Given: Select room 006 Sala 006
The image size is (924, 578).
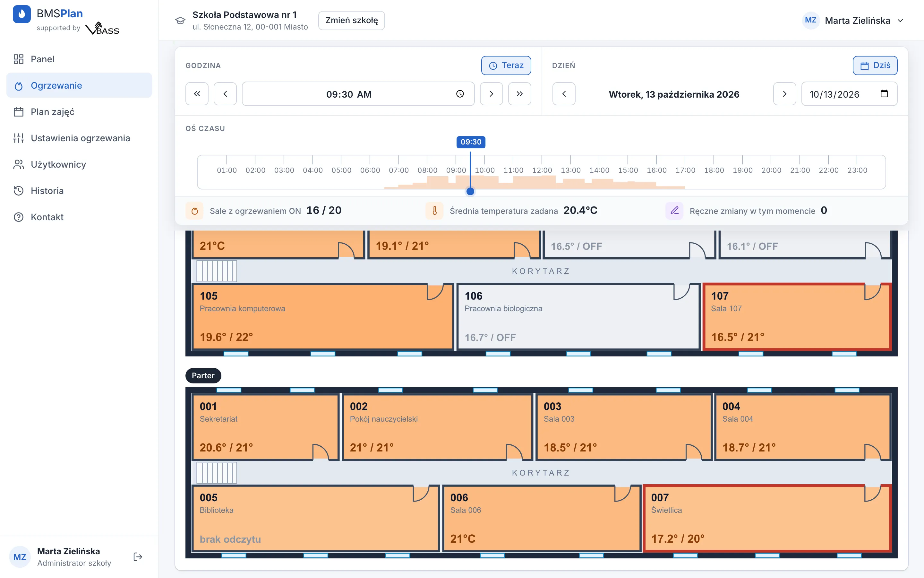Looking at the screenshot, I should pos(542,518).
